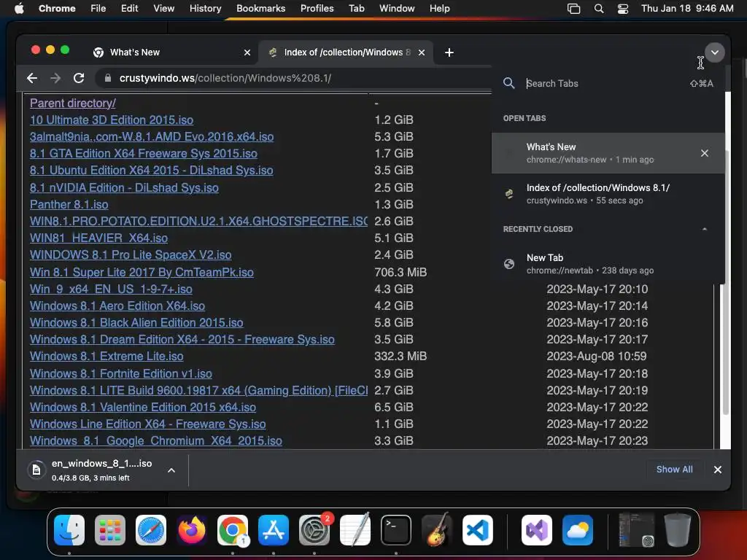
Task: Close What's New from tab search list
Action: tap(704, 153)
